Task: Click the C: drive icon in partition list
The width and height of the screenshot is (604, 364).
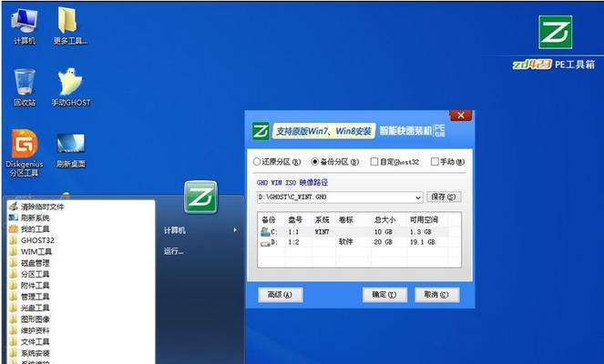Action: pyautogui.click(x=266, y=232)
